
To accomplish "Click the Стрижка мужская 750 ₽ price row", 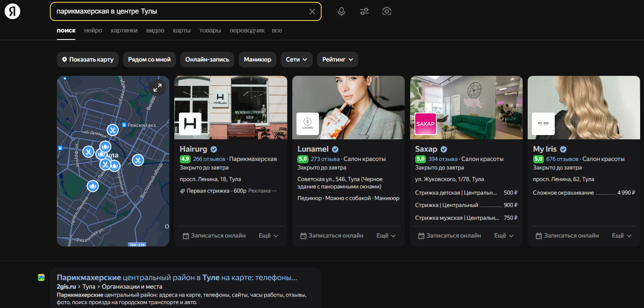I will pos(466,218).
